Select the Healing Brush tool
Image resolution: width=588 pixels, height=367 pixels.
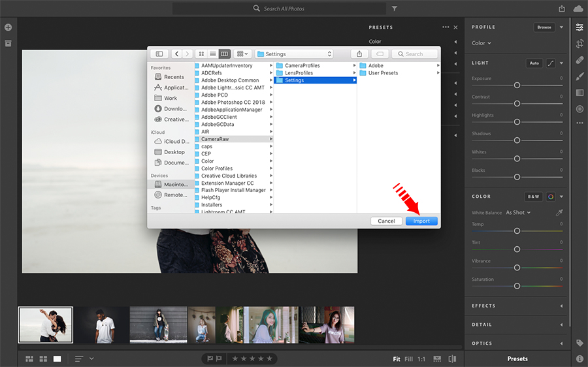pyautogui.click(x=580, y=60)
